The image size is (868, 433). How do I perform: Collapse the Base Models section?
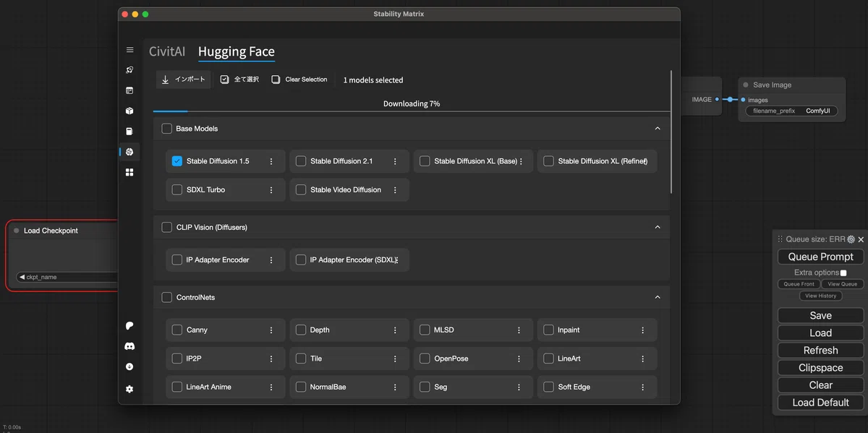(x=658, y=129)
